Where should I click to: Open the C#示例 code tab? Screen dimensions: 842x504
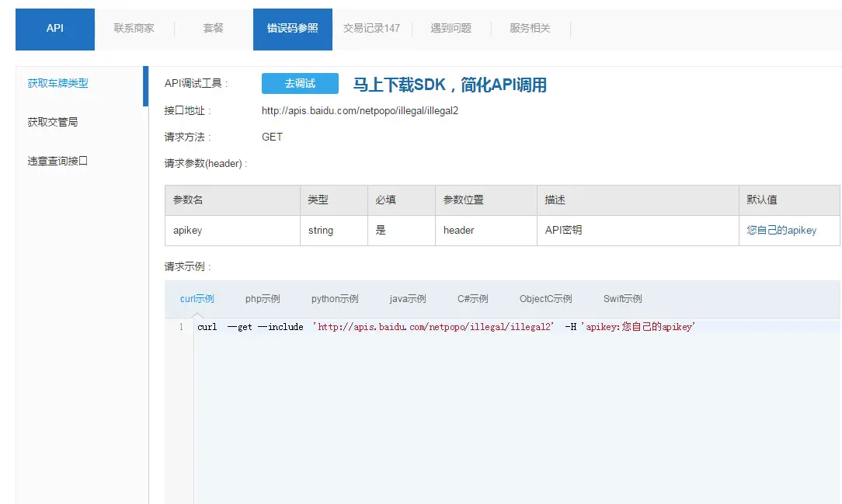click(x=472, y=299)
